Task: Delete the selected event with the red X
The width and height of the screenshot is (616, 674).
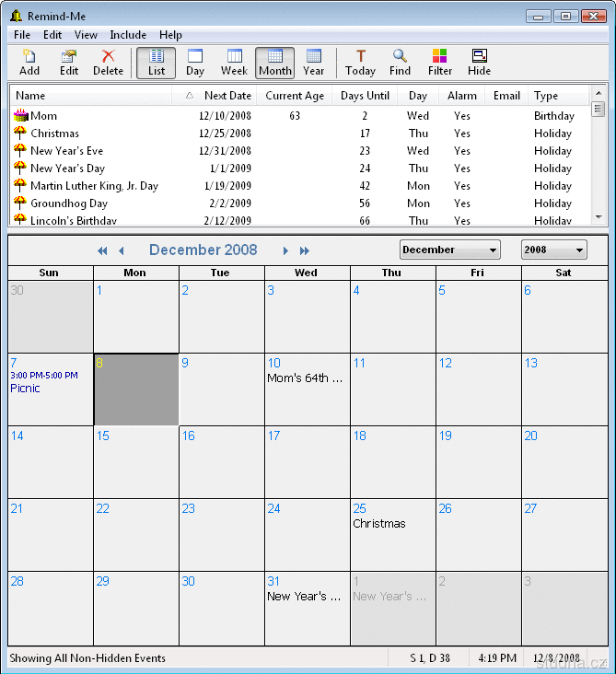Action: [x=108, y=62]
